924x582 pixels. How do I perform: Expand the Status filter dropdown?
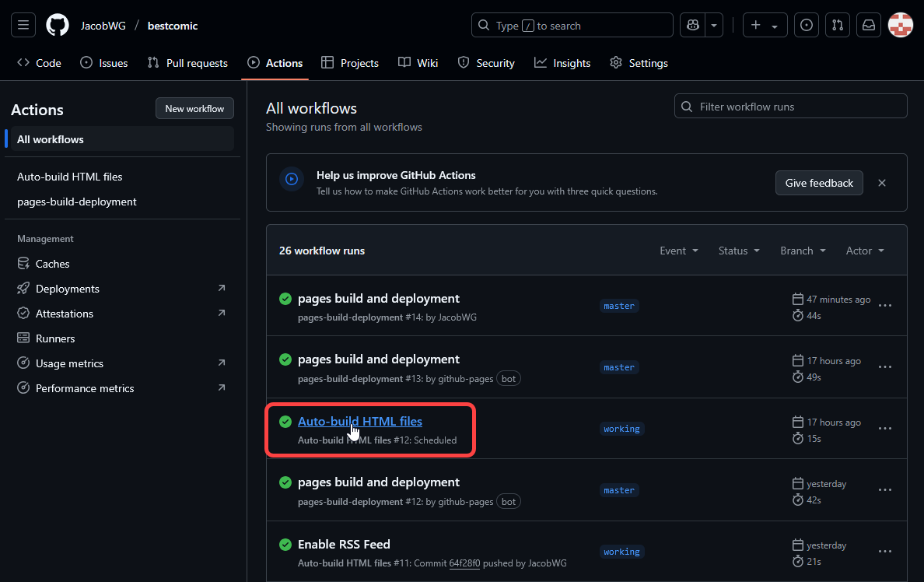click(x=738, y=251)
